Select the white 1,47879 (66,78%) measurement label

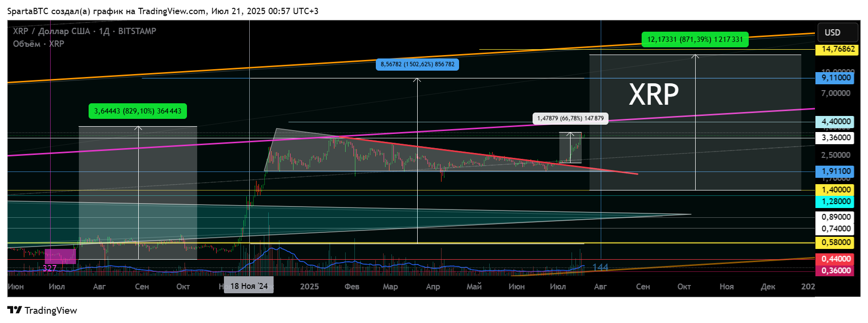pos(571,118)
